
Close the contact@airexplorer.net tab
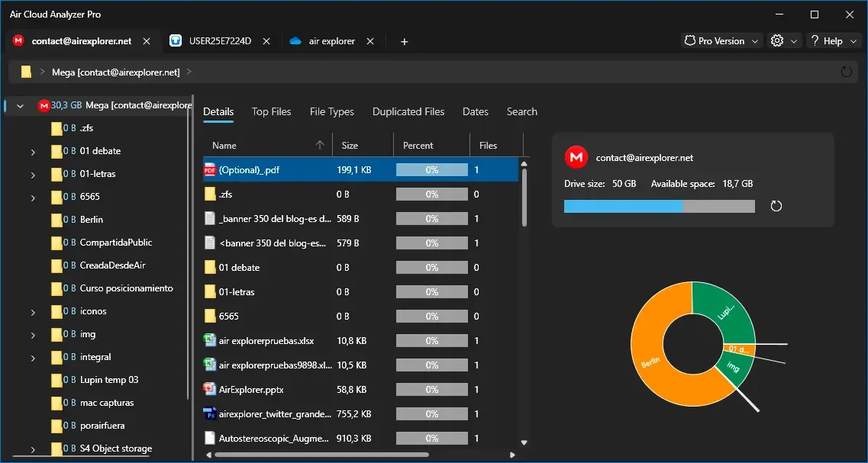147,41
